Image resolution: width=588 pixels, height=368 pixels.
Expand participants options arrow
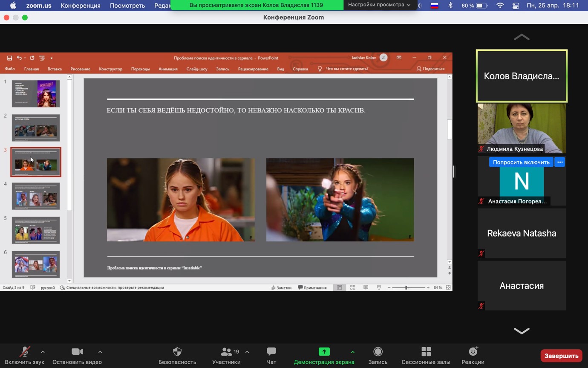247,352
